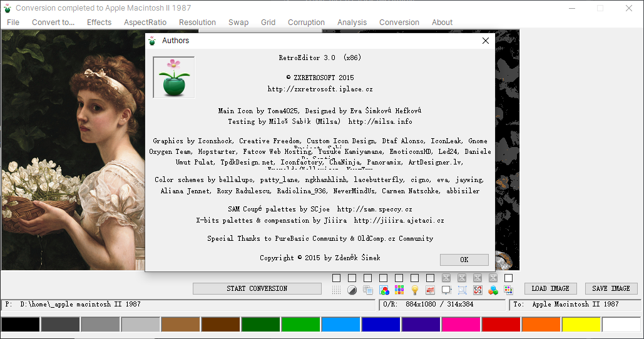Viewport: 644px width, 339px height.
Task: Click the three colored cubes icon
Action: [493, 290]
